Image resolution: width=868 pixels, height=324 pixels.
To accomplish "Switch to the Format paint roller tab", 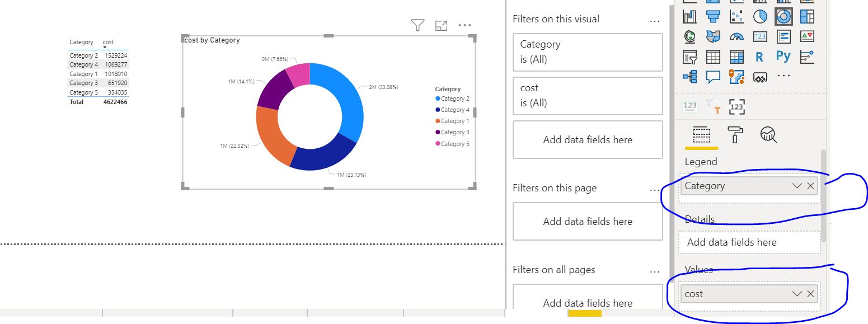I will pos(735,134).
